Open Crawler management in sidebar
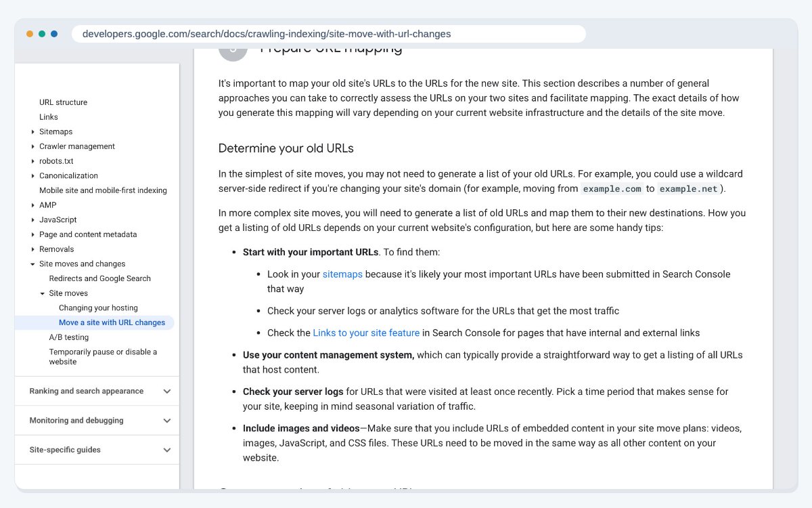 tap(77, 146)
